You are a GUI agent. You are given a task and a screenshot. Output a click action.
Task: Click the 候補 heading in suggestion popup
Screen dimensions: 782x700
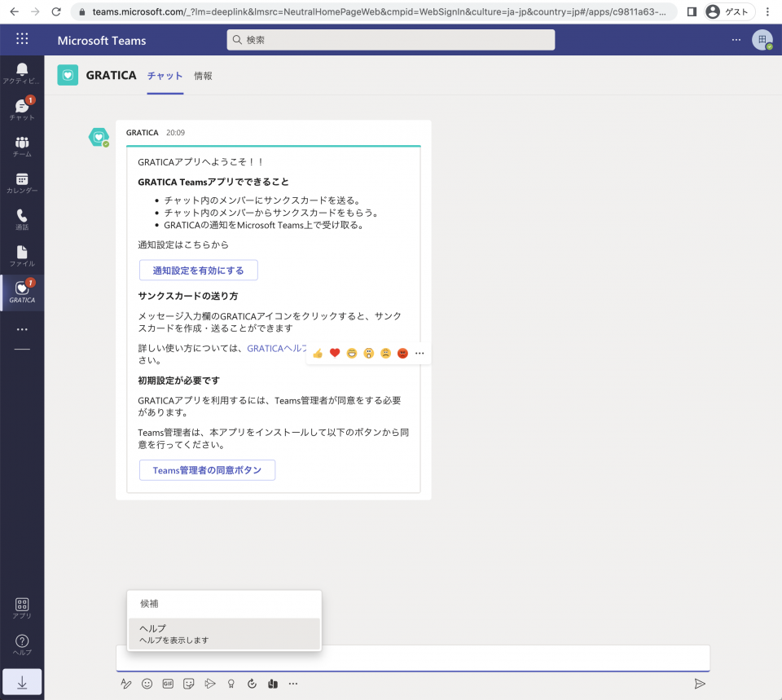pos(149,604)
